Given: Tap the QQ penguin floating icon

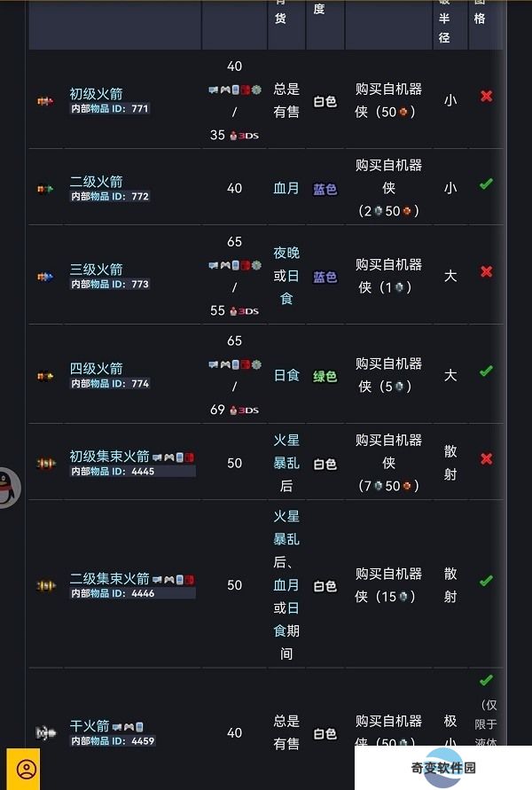Looking at the screenshot, I should (x=7, y=488).
